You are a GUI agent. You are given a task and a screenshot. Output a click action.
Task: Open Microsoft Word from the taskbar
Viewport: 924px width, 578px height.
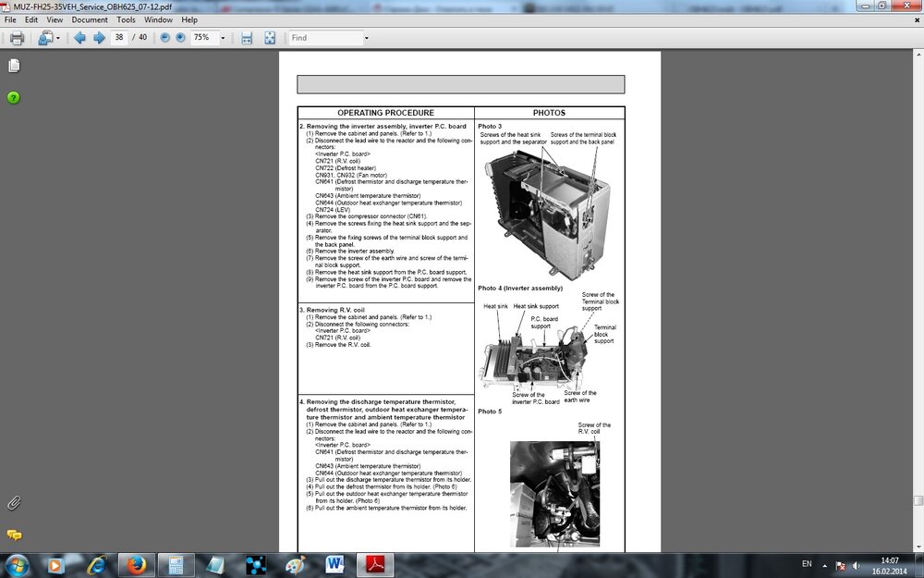(x=334, y=564)
